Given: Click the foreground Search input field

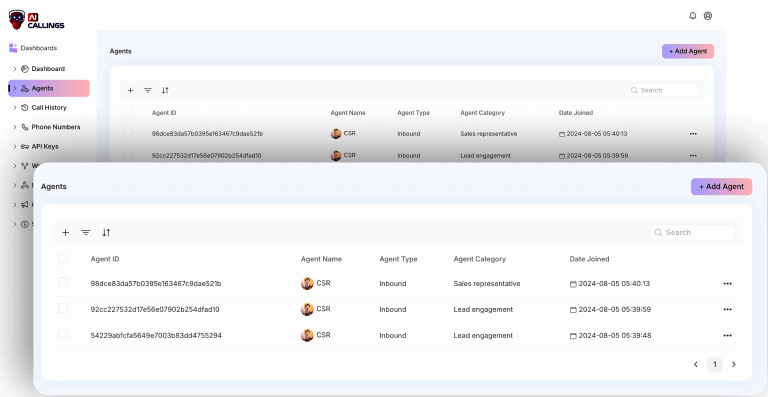Looking at the screenshot, I should (692, 233).
